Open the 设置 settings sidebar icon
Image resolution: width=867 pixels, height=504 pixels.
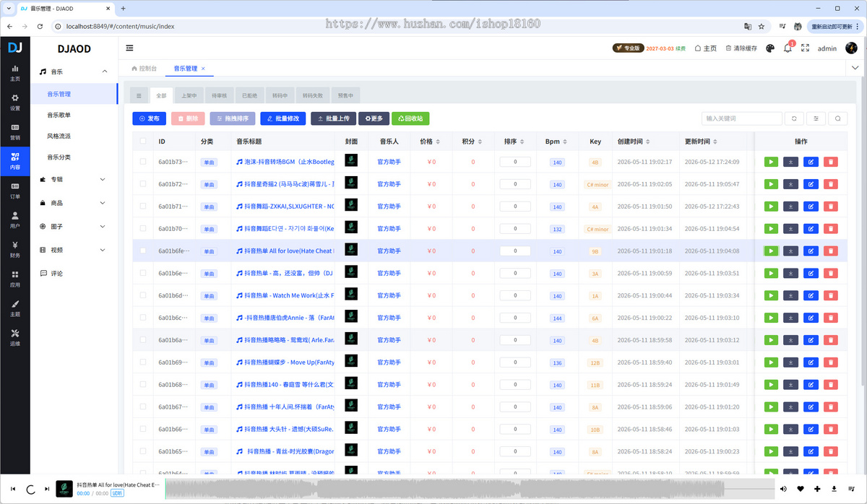(15, 101)
